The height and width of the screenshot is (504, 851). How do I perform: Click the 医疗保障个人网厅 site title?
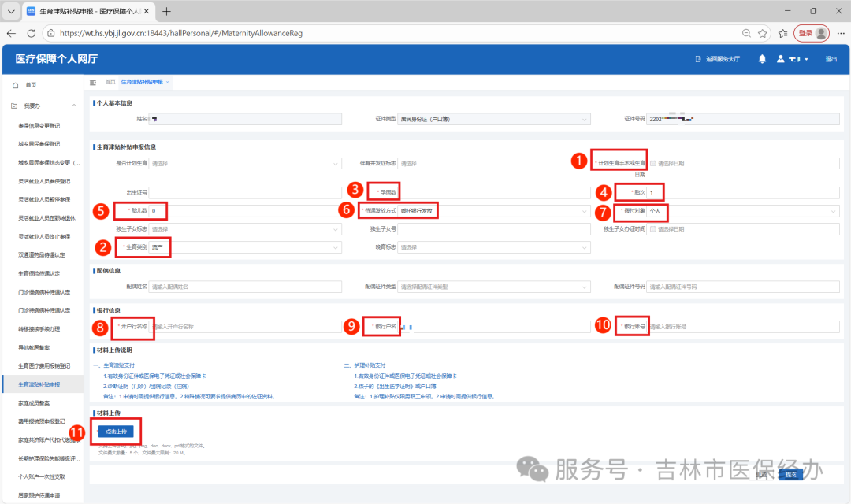pyautogui.click(x=57, y=58)
